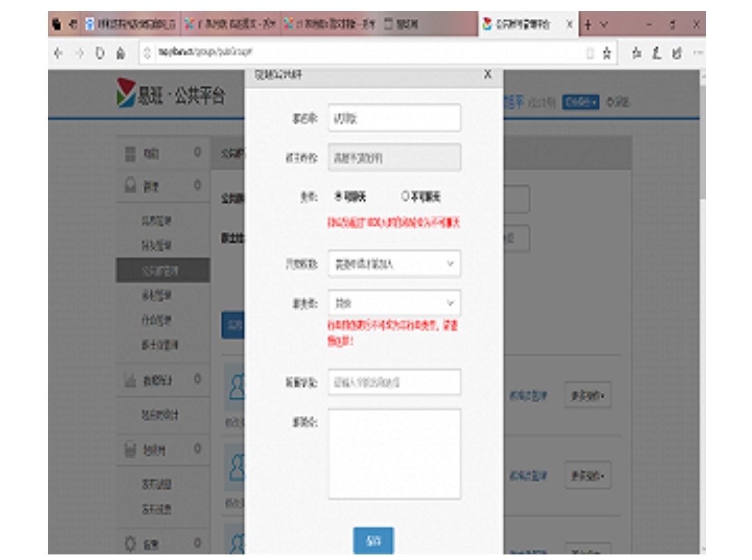The image size is (752, 560).
Task: Click the browser refresh icon
Action: [100, 53]
